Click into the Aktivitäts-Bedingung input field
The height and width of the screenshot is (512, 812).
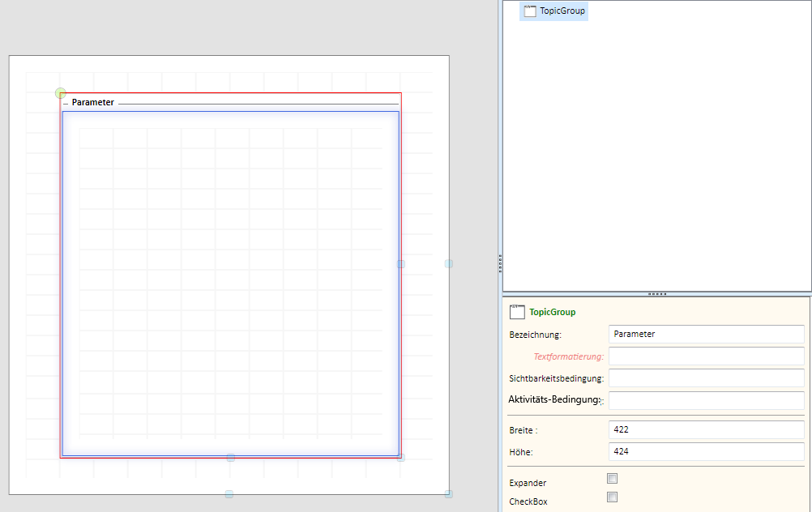point(706,400)
